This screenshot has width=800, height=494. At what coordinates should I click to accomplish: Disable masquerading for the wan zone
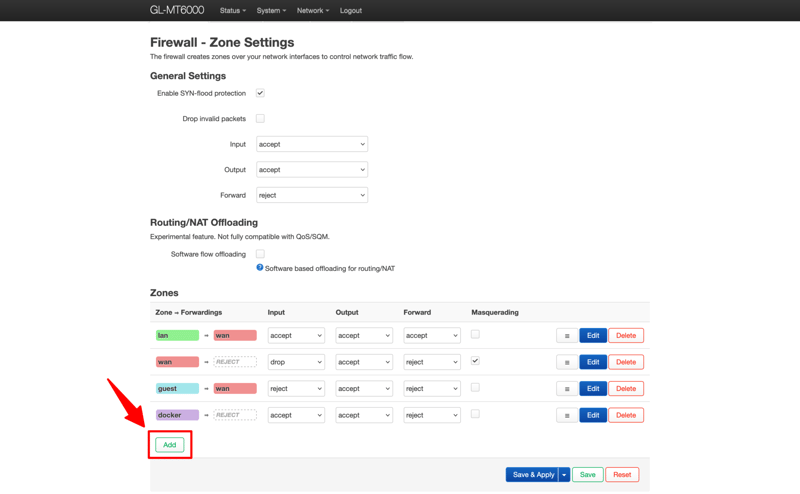coord(475,361)
